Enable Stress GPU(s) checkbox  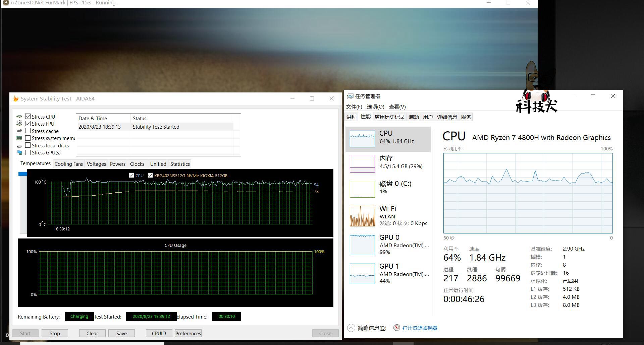coord(28,152)
